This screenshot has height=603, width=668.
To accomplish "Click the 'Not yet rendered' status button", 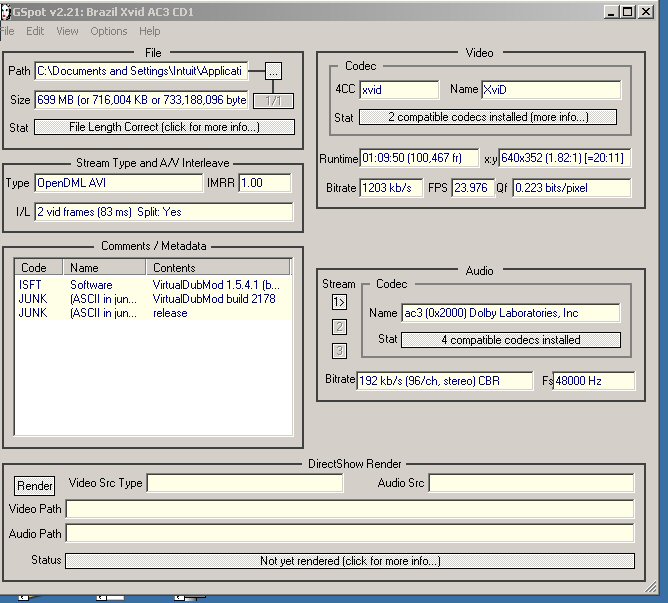I will [350, 561].
